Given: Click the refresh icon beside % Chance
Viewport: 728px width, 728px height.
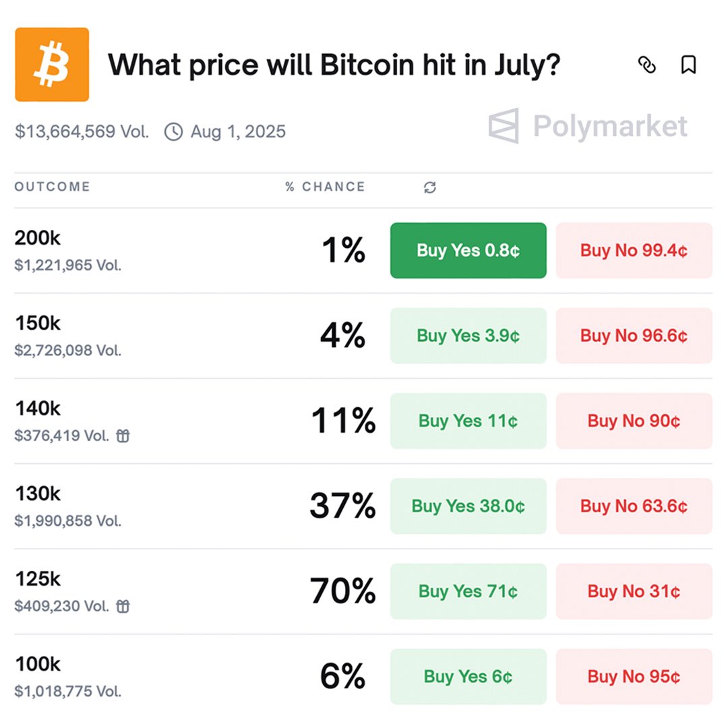Looking at the screenshot, I should [430, 187].
